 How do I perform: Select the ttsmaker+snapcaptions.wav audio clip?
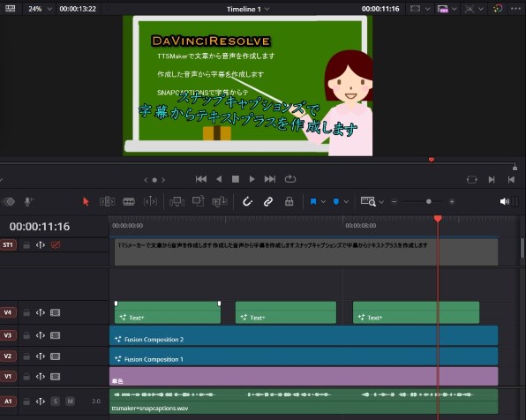[304, 401]
